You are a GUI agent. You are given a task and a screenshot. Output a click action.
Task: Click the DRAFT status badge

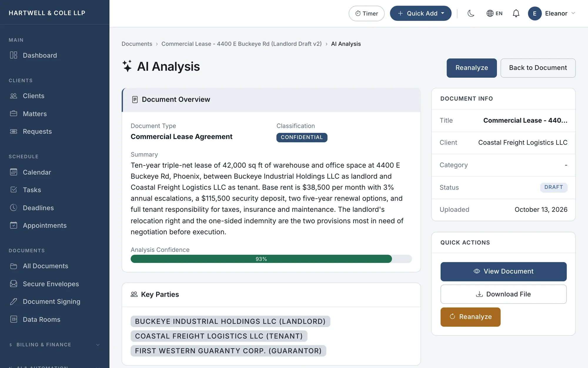[554, 187]
